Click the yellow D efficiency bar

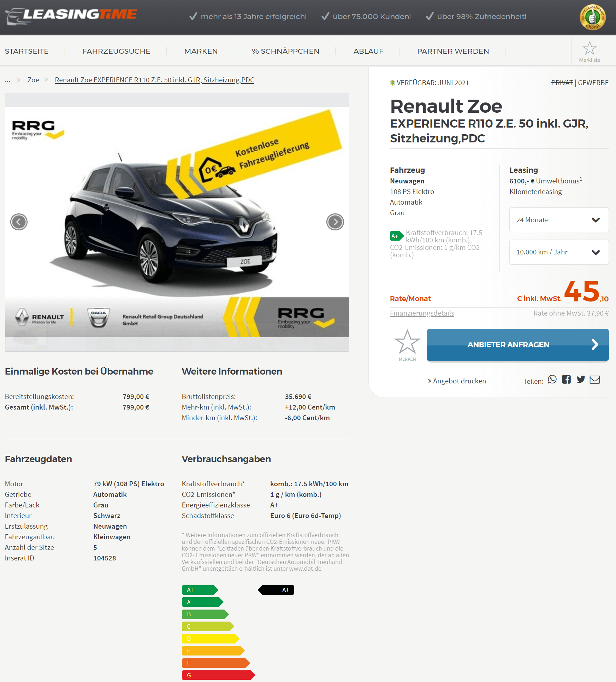click(x=211, y=639)
